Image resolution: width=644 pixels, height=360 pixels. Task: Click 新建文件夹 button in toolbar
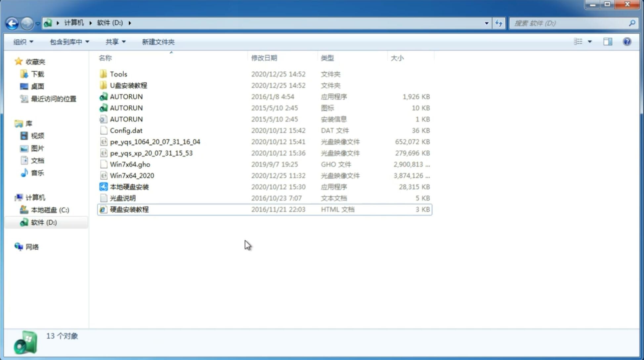(x=158, y=42)
